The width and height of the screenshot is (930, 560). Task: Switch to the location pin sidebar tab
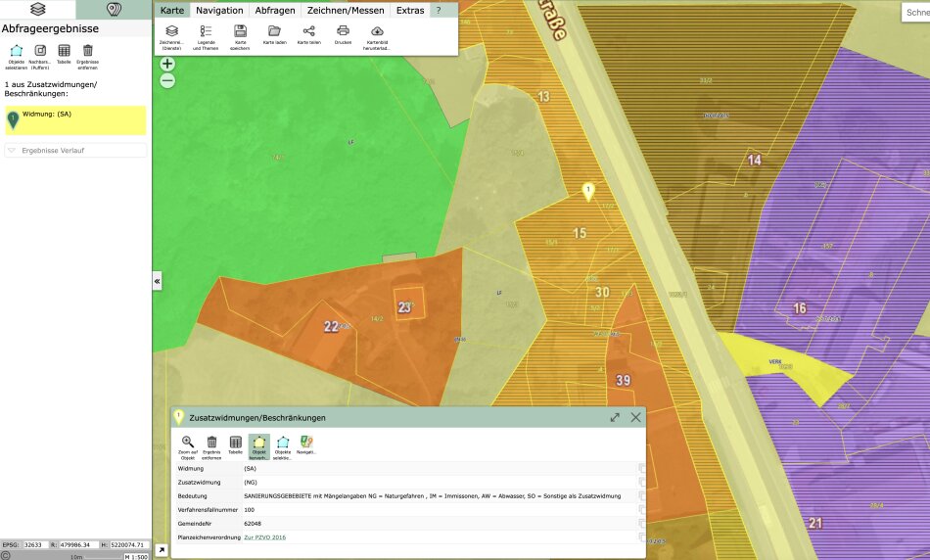click(114, 10)
